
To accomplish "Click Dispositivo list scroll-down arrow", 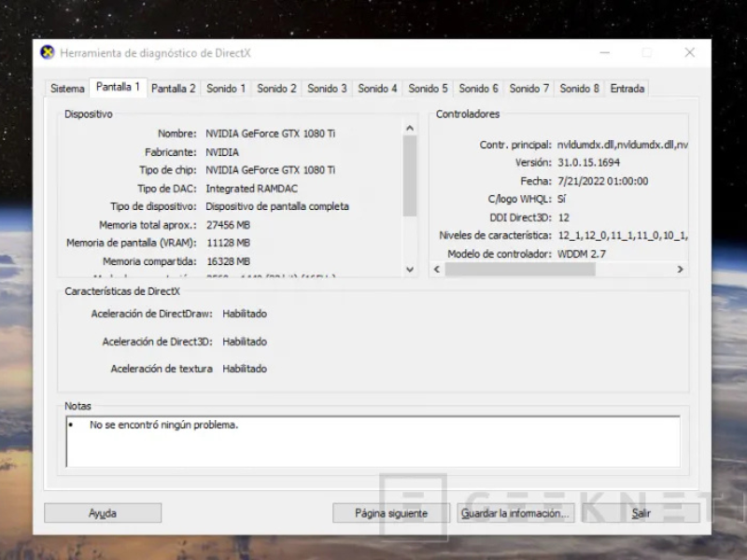I will tap(410, 269).
